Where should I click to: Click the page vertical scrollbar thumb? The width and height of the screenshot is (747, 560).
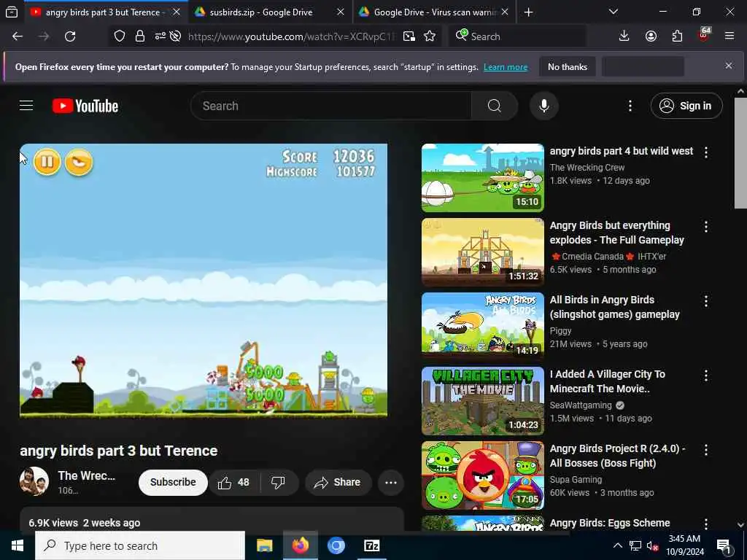[740, 152]
